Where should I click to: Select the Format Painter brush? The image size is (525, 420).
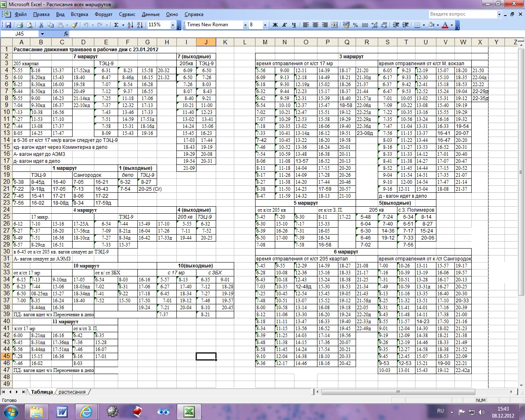coord(75,25)
